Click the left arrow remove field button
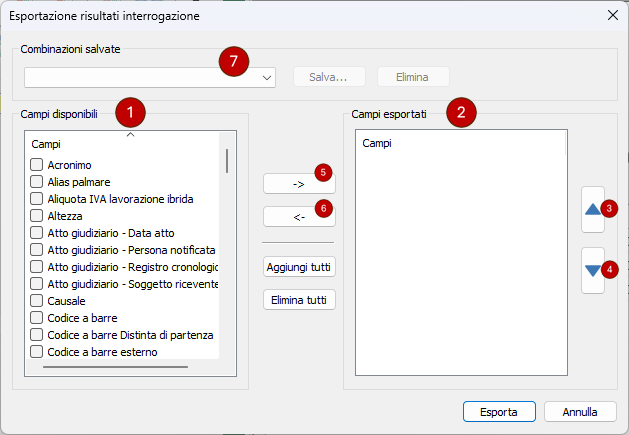629x435 pixels. 298,216
